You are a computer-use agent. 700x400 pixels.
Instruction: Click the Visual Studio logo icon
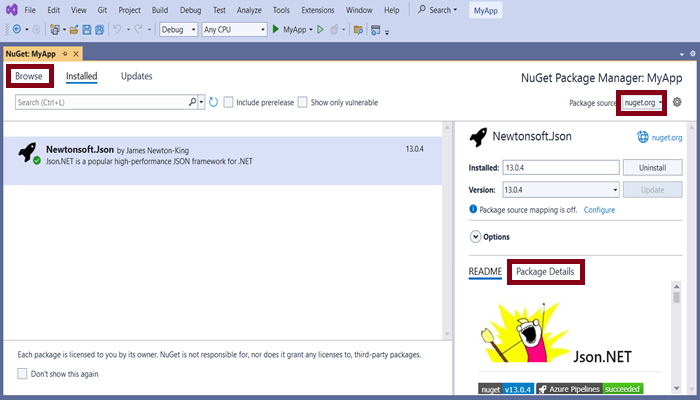[12, 9]
